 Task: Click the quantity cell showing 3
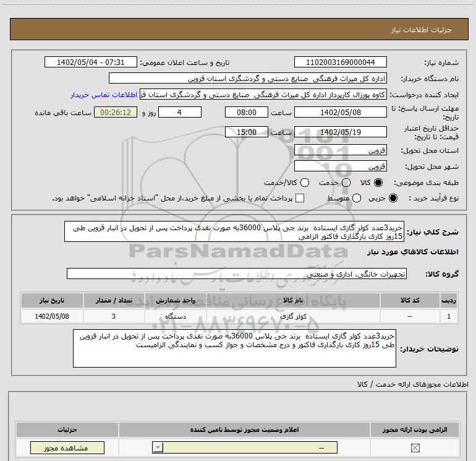[114, 316]
